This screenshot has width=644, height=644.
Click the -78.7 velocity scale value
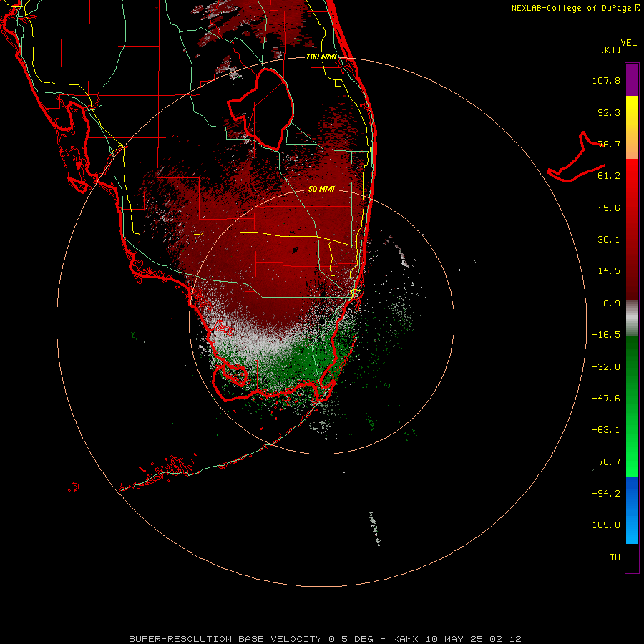pyautogui.click(x=606, y=462)
